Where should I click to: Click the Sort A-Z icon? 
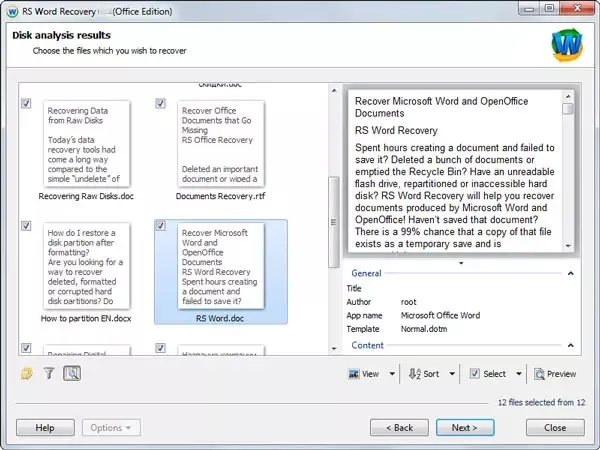point(415,374)
